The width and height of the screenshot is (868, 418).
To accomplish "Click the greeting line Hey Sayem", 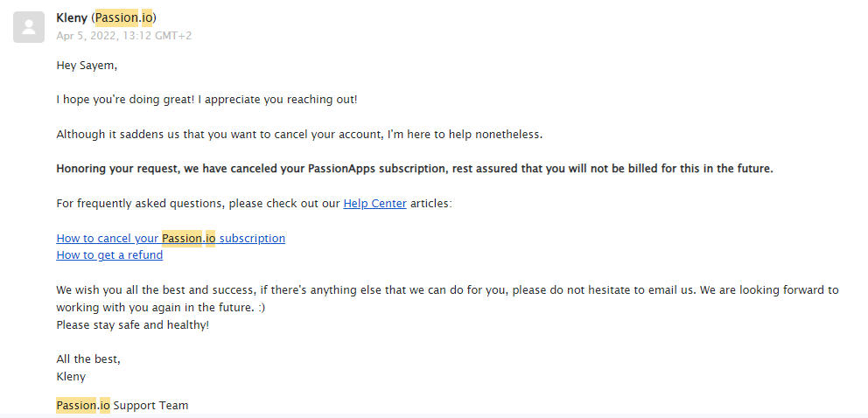I will point(87,65).
